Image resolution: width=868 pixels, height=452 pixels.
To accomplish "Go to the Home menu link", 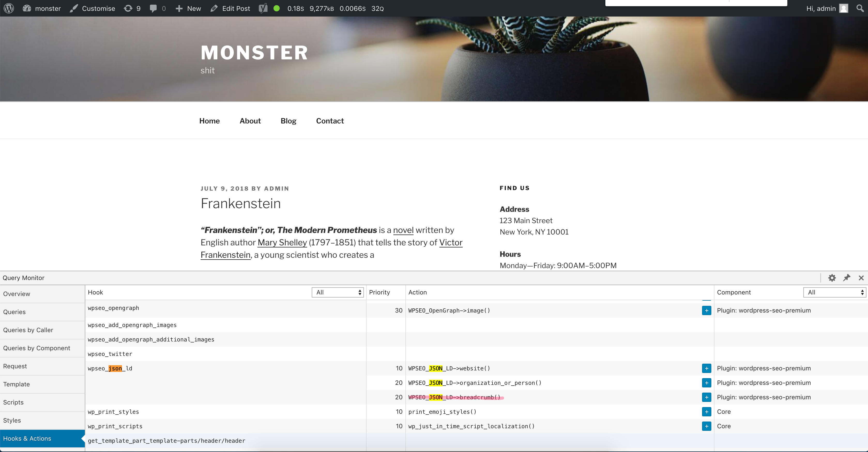I will (x=210, y=121).
